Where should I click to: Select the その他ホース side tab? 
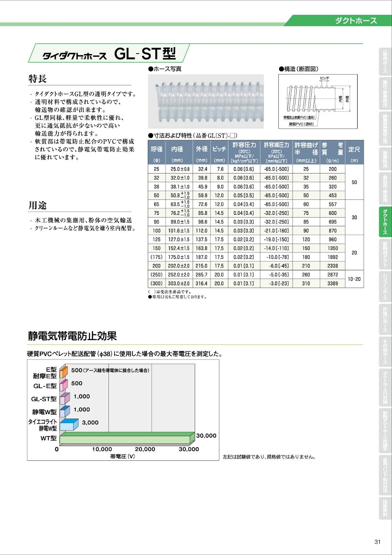tap(385, 351)
